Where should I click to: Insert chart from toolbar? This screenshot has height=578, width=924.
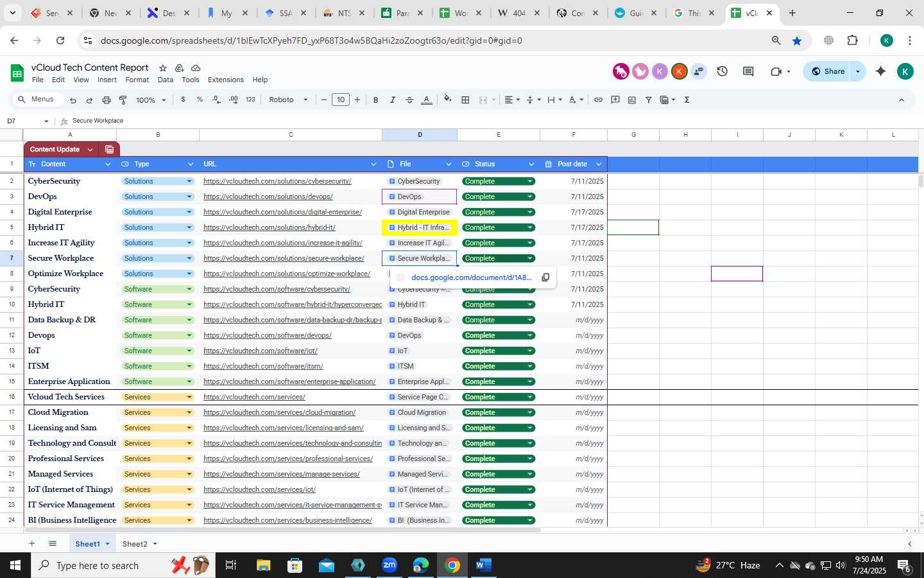click(632, 100)
